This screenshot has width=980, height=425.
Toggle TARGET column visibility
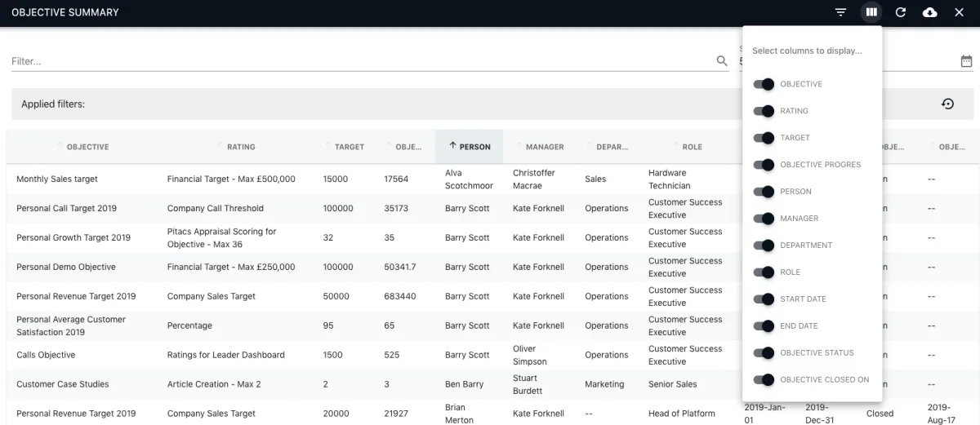click(x=764, y=138)
